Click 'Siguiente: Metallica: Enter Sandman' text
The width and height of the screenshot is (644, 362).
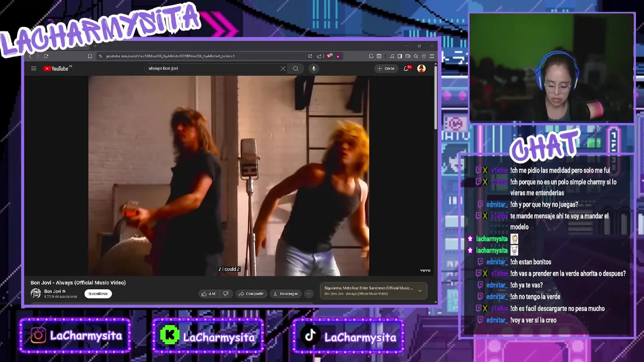click(368, 288)
